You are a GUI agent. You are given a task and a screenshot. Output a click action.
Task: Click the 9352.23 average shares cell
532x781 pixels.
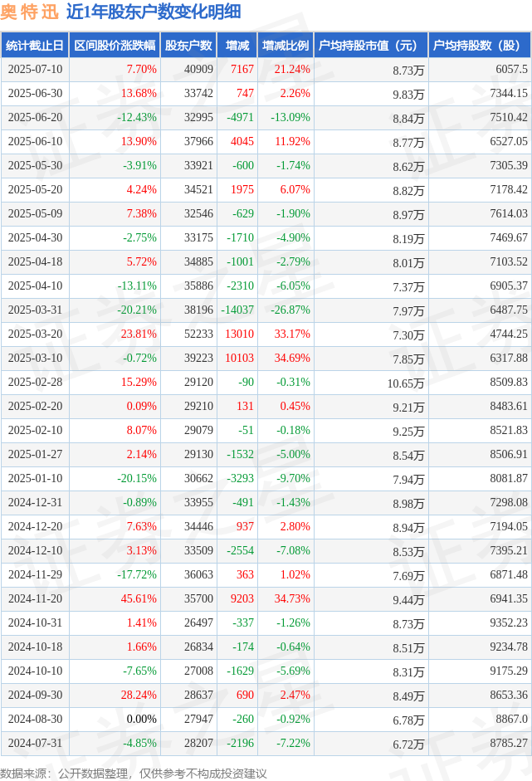point(509,622)
